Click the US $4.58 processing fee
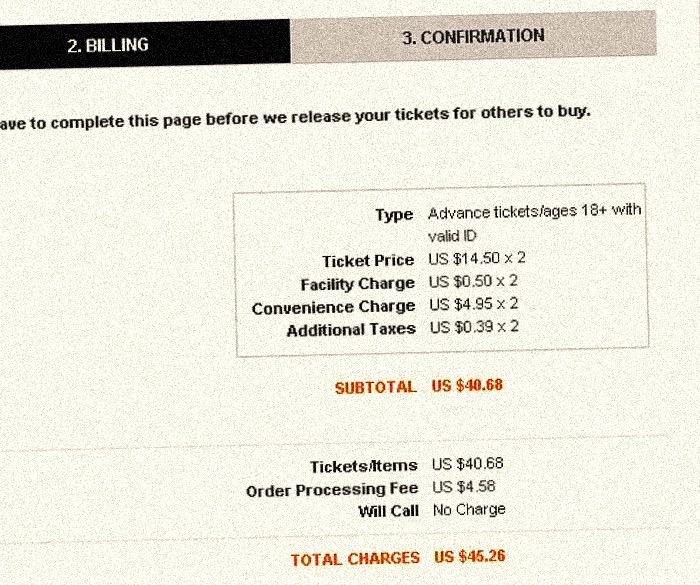Screen dimensions: 700x585 click(464, 486)
